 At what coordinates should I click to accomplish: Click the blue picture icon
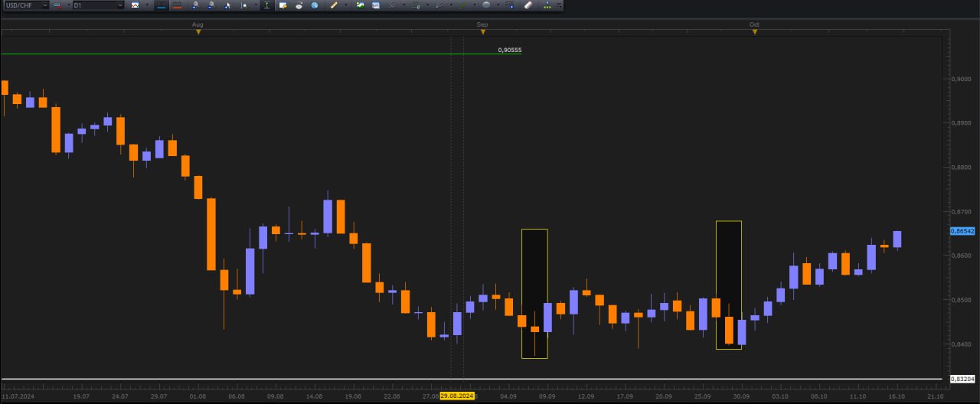click(x=376, y=5)
